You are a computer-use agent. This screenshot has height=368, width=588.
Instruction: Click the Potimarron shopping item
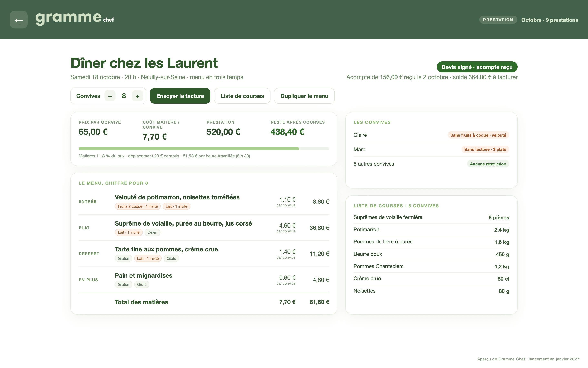(431, 230)
